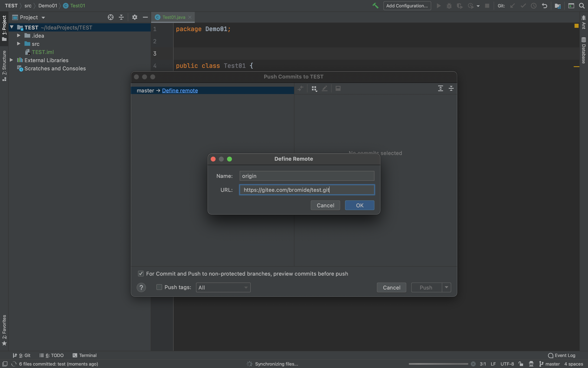Click the Run Anything icon in toolbar
588x368 pixels.
(x=571, y=6)
